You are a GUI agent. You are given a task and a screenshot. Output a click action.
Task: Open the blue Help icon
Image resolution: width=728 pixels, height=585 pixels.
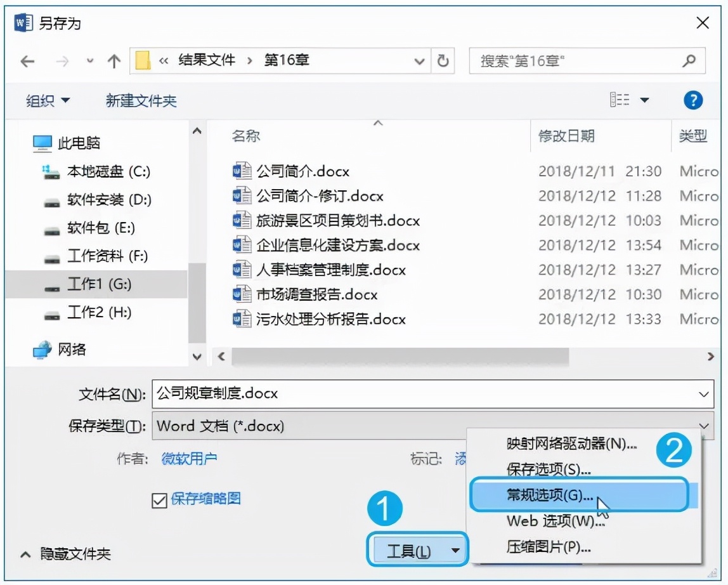tap(692, 100)
